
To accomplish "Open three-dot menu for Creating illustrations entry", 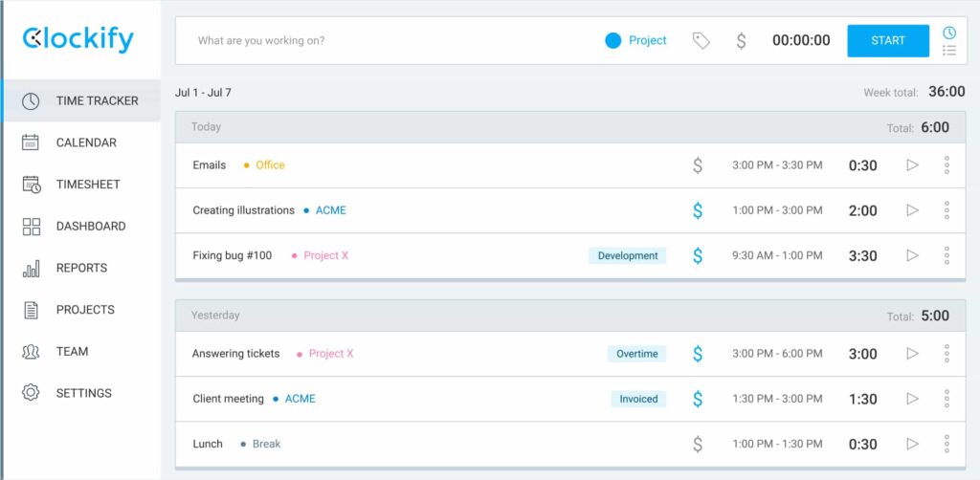I will tap(947, 210).
